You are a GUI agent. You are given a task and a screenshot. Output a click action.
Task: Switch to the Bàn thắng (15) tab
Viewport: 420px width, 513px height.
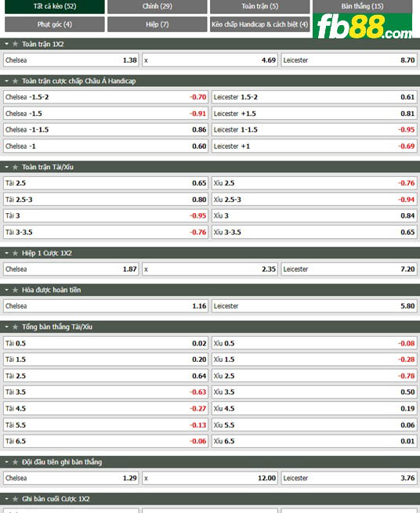click(x=362, y=6)
